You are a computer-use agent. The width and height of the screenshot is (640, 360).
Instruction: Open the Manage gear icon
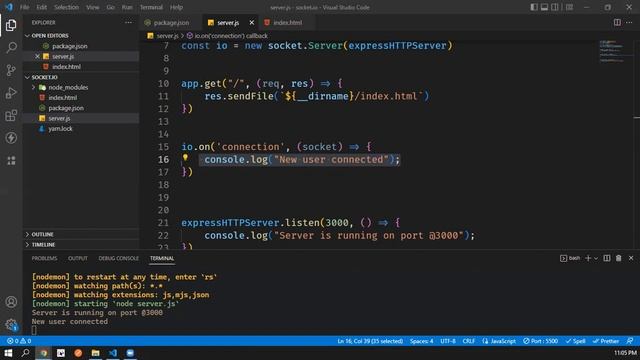11,325
